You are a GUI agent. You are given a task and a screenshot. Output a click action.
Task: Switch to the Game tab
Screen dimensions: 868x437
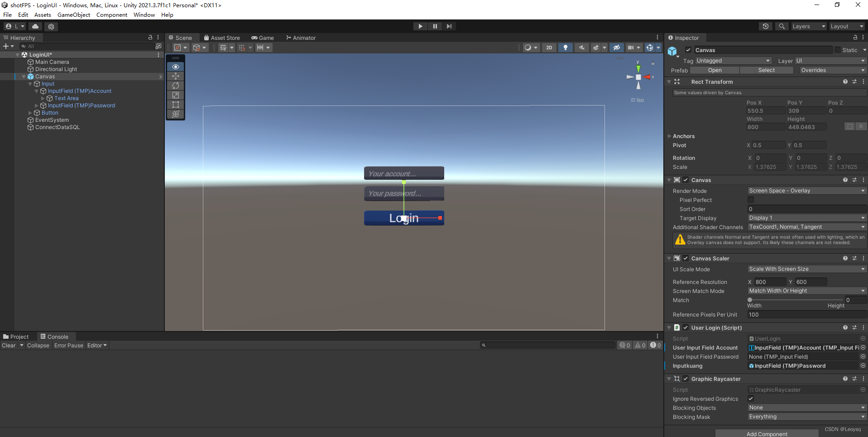[263, 38]
